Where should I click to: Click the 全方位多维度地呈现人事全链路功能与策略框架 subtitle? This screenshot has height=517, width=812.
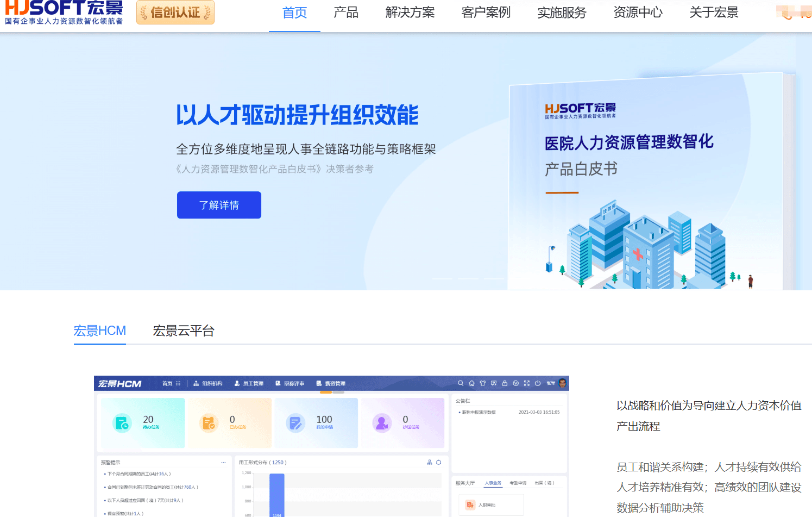pyautogui.click(x=306, y=150)
